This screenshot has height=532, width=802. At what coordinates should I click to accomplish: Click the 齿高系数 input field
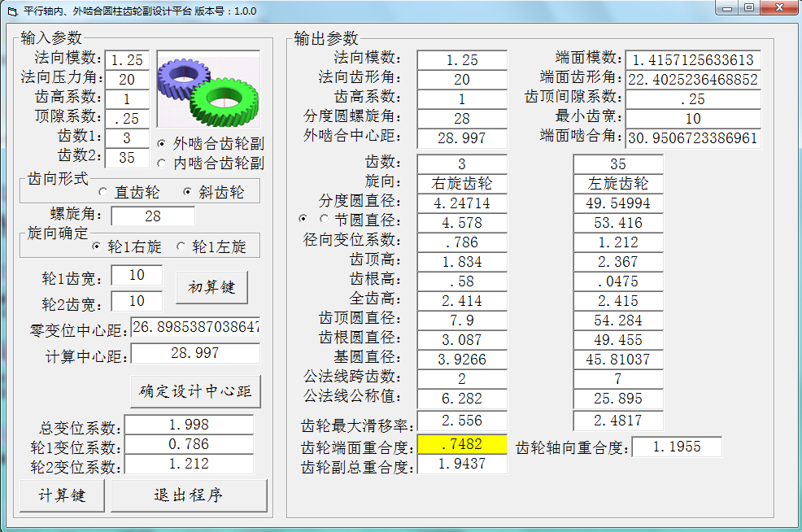point(127,98)
